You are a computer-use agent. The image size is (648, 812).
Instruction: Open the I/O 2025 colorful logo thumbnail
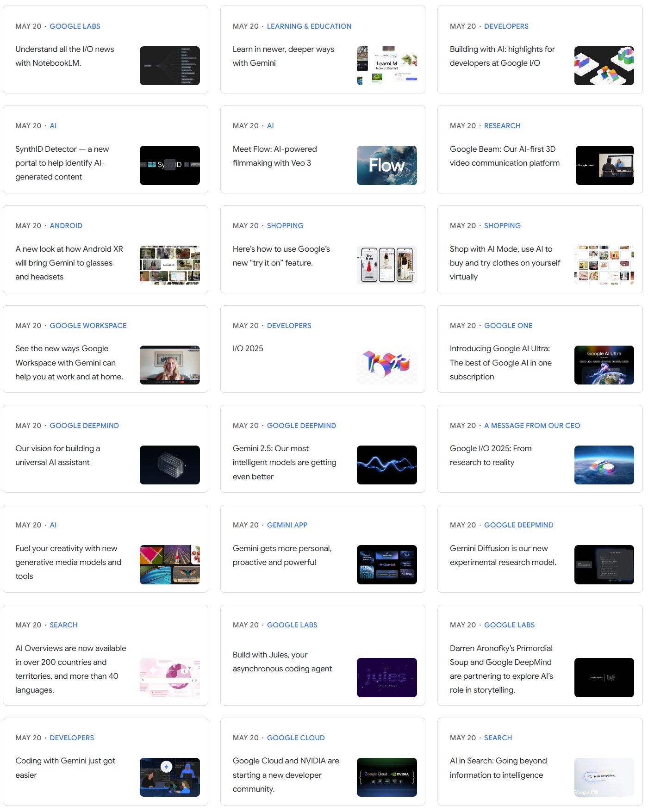pyautogui.click(x=387, y=365)
